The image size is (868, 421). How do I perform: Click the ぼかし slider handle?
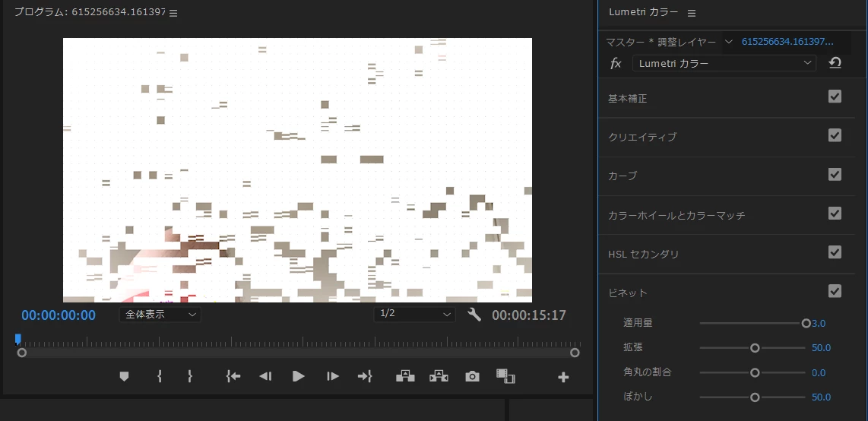coord(755,397)
